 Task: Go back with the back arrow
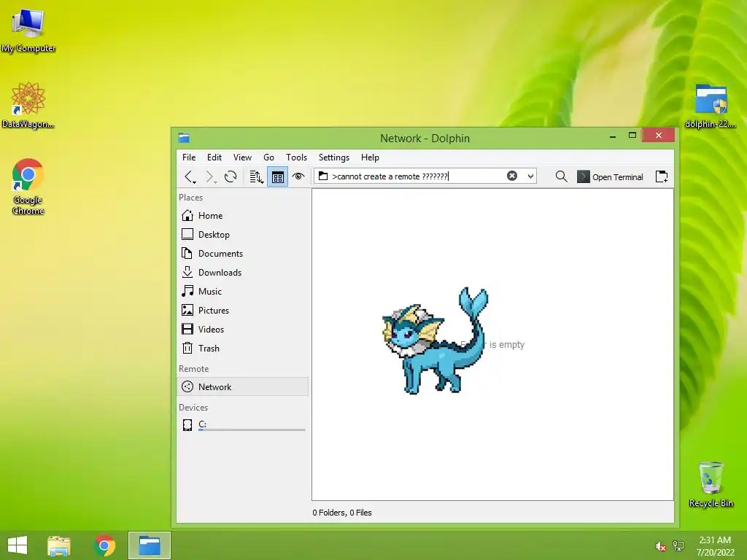[x=190, y=176]
